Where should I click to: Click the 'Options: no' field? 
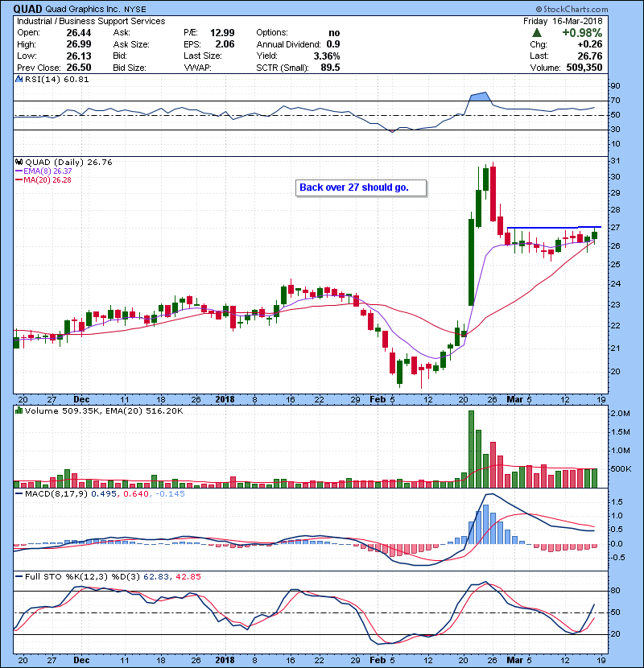(298, 33)
